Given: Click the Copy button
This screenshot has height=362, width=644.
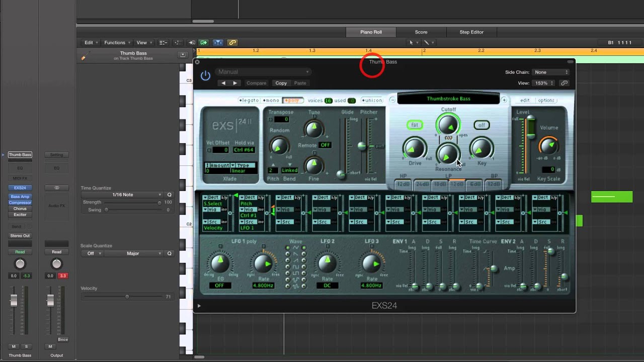Looking at the screenshot, I should click(x=281, y=83).
